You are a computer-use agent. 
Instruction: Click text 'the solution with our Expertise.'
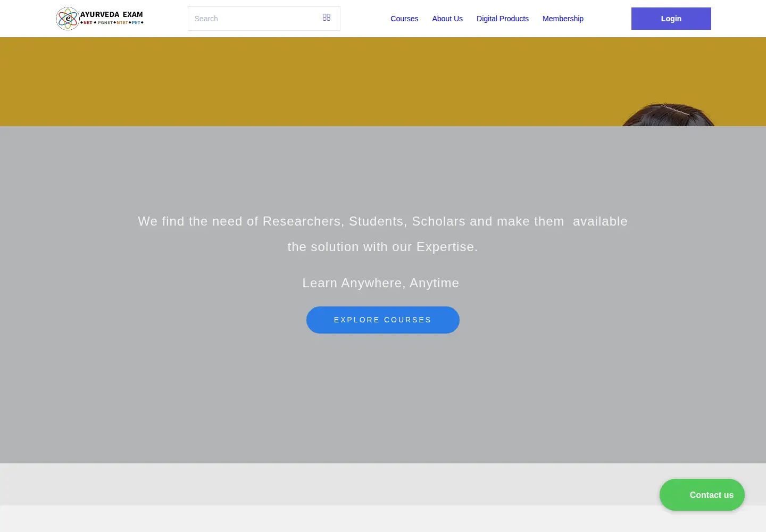tap(382, 247)
